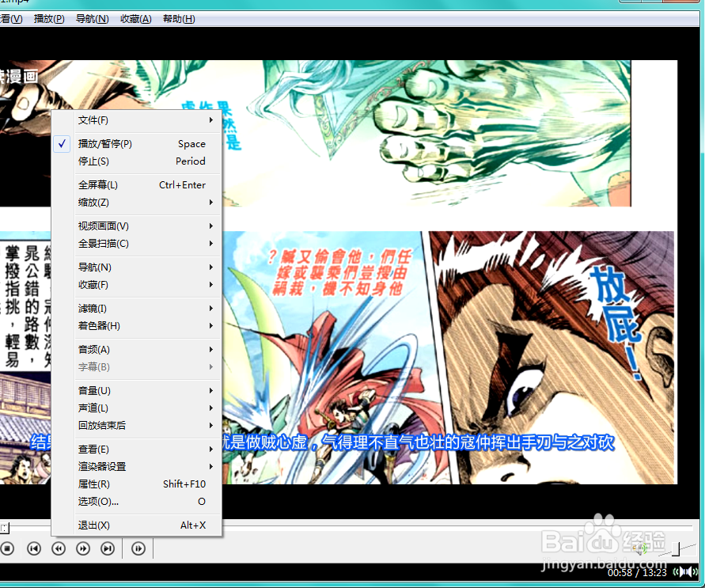
Task: Choose 停止(S) from the context menu
Action: point(137,161)
